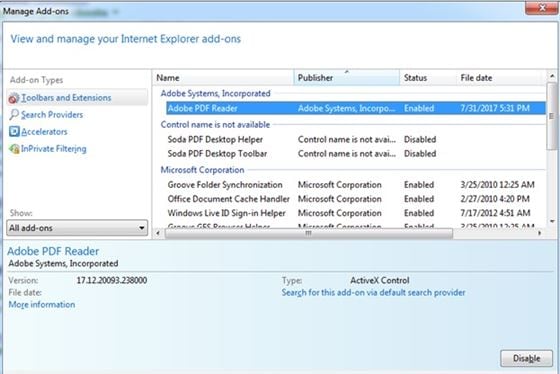Open the Show All add-ons dropdown
This screenshot has width=560, height=374.
pyautogui.click(x=77, y=228)
